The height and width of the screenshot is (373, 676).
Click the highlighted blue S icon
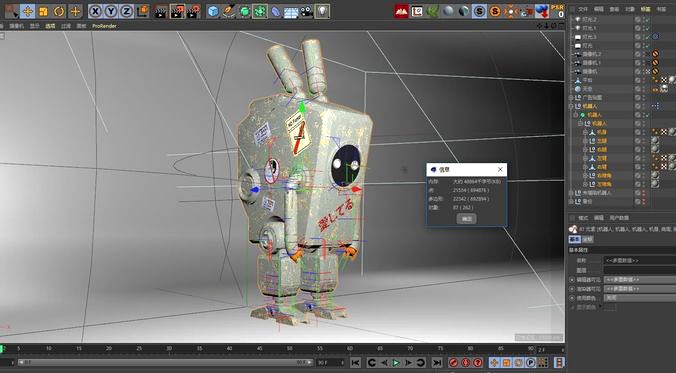[479, 11]
